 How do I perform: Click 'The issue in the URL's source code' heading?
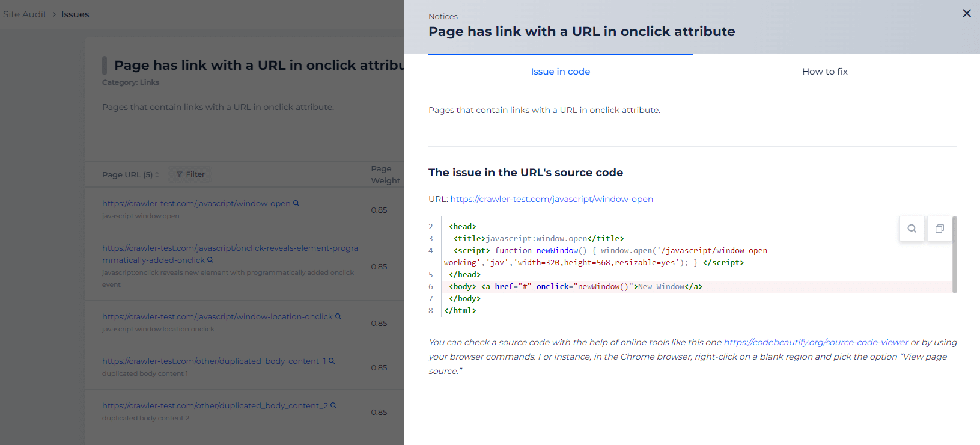pos(526,173)
